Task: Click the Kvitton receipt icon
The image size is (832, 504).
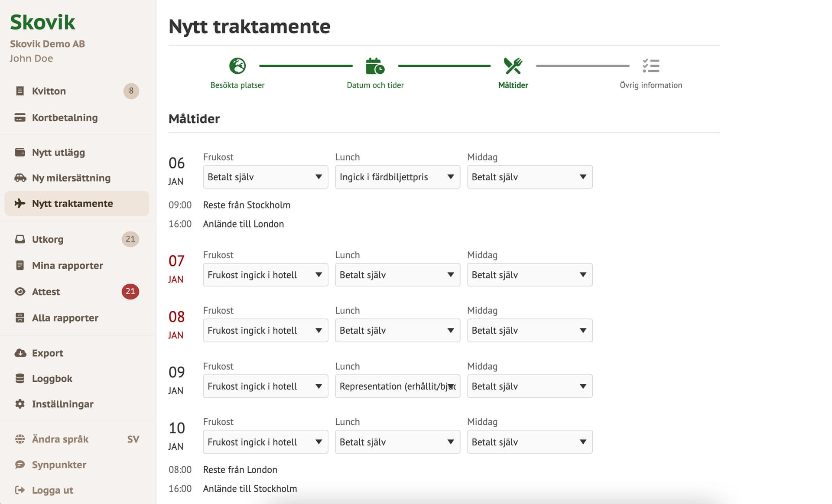Action: (20, 91)
